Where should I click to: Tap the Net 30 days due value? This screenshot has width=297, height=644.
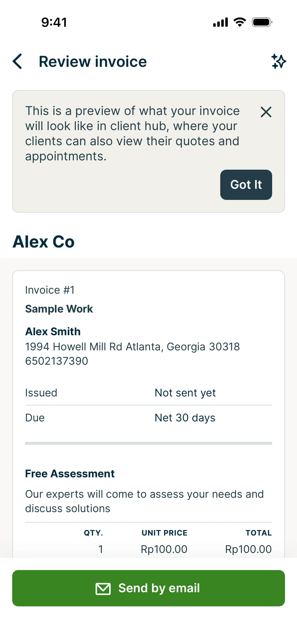click(x=185, y=418)
